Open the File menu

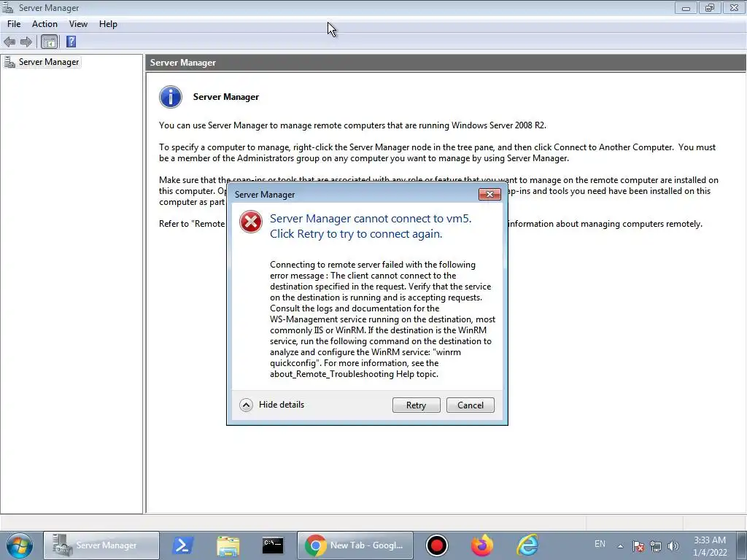(14, 24)
